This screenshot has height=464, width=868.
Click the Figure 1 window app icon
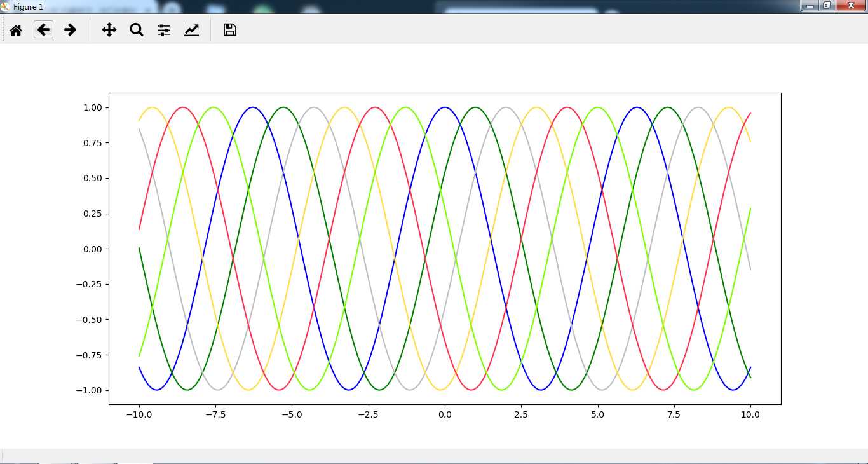coord(5,7)
